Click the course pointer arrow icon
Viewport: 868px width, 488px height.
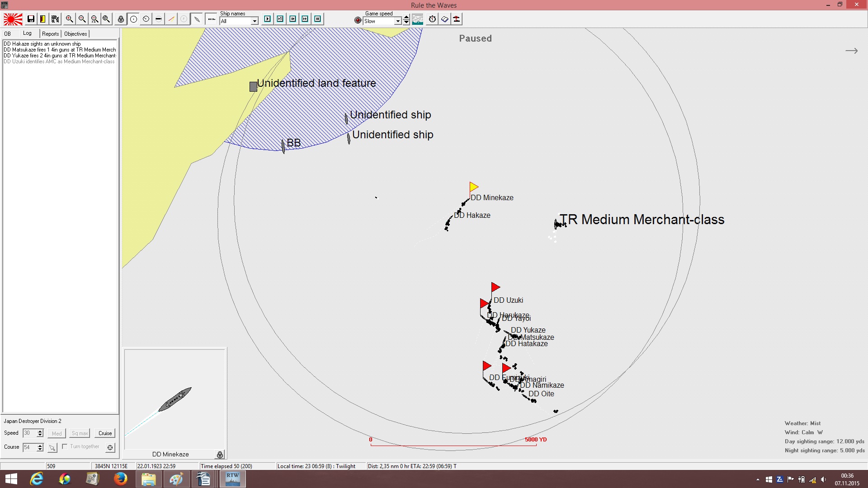pos(52,448)
